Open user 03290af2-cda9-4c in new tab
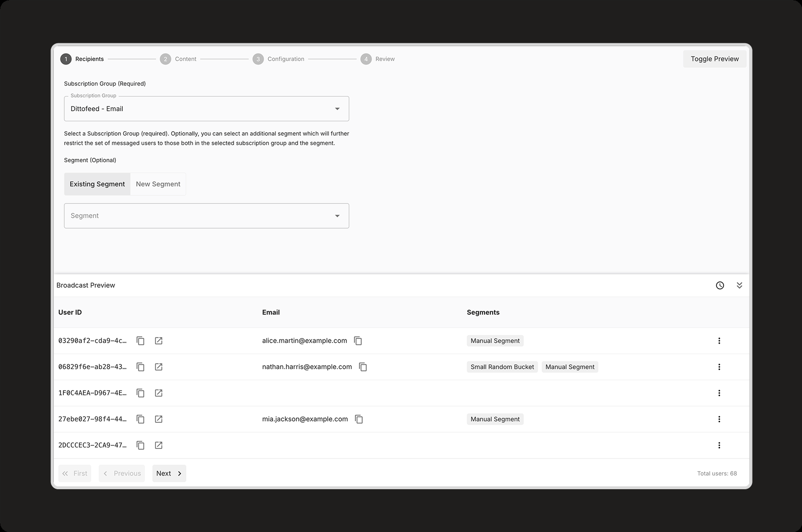802x532 pixels. tap(159, 341)
